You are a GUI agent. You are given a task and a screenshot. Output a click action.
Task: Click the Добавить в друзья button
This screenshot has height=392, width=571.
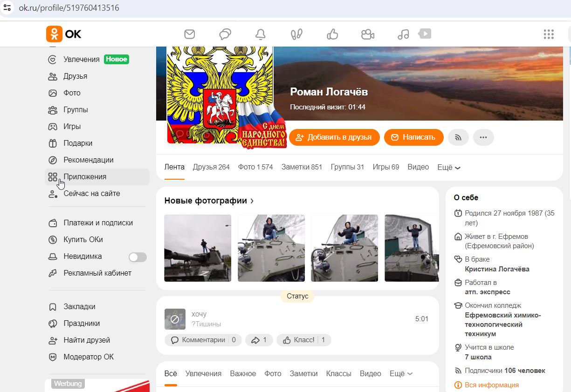point(334,137)
